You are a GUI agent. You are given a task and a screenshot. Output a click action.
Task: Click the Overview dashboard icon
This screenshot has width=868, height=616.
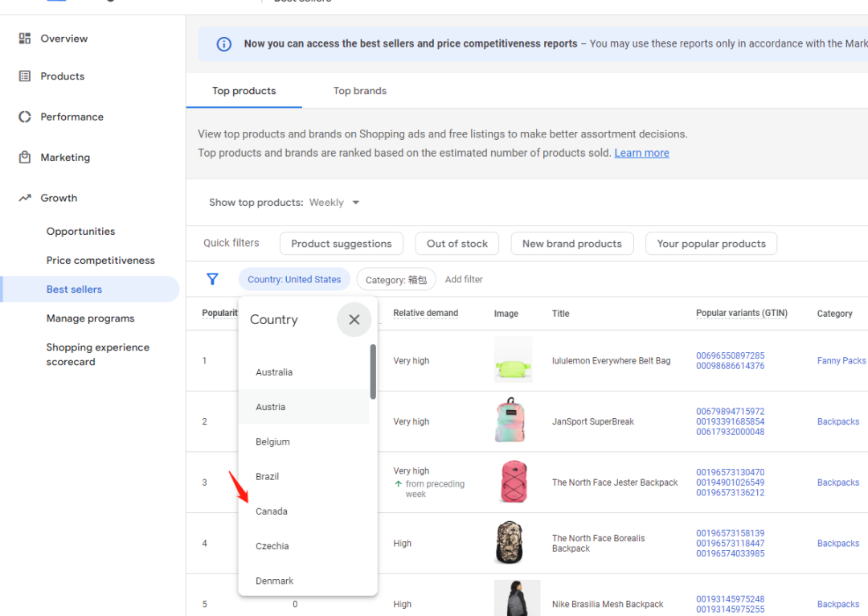25,39
